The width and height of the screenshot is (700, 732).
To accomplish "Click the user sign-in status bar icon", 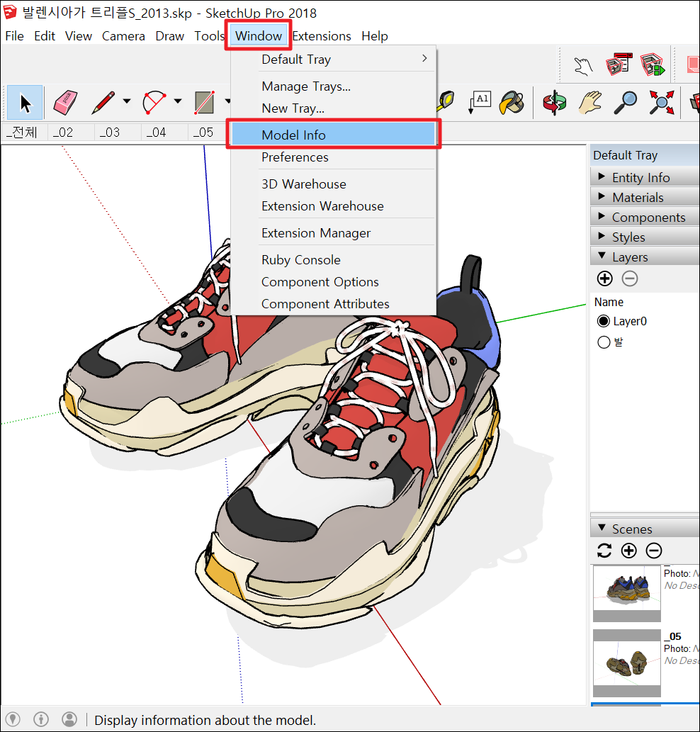I will 69,719.
